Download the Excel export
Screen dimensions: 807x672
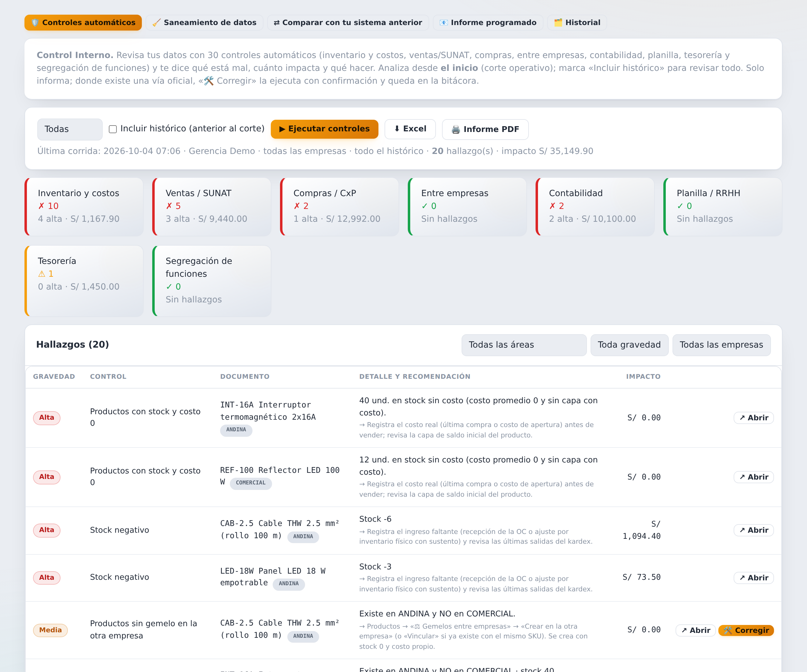point(410,129)
